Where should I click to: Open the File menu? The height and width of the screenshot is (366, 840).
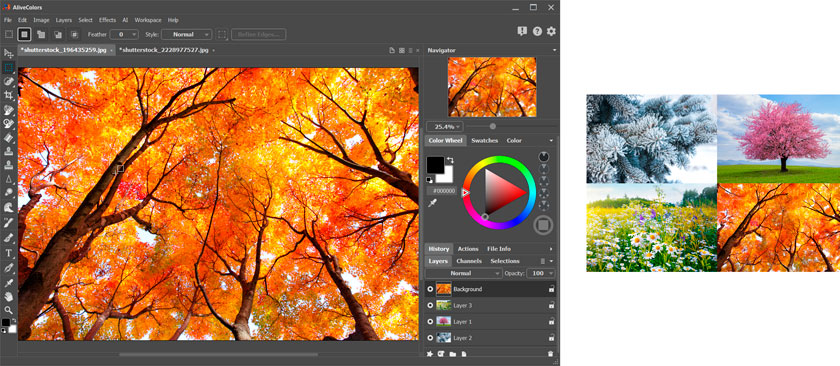coord(8,20)
